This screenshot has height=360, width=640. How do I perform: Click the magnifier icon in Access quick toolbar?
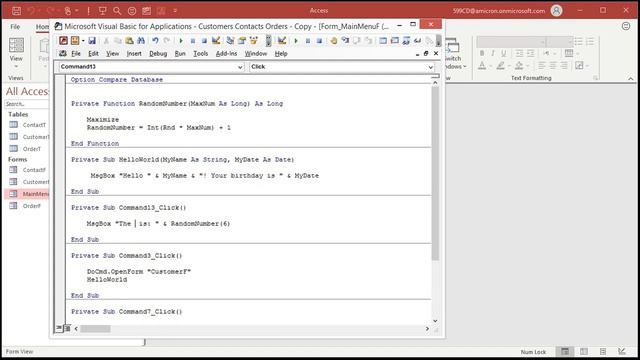point(117,11)
